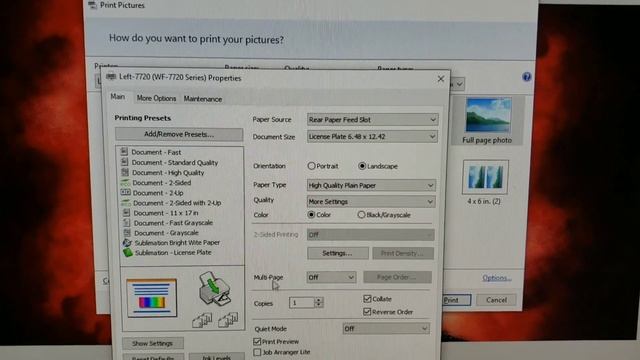This screenshot has height=360, width=640.
Task: Click the left collate pages icon
Action: pyautogui.click(x=202, y=320)
